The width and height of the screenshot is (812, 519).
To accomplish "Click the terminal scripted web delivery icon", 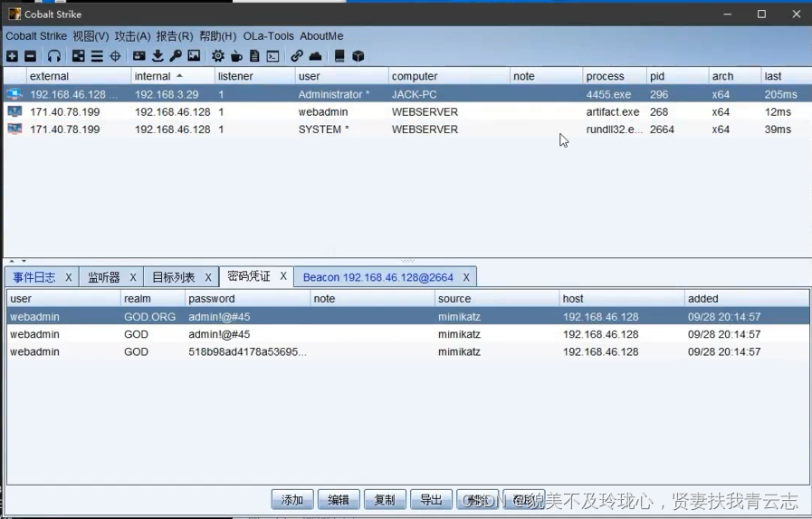I will (272, 56).
